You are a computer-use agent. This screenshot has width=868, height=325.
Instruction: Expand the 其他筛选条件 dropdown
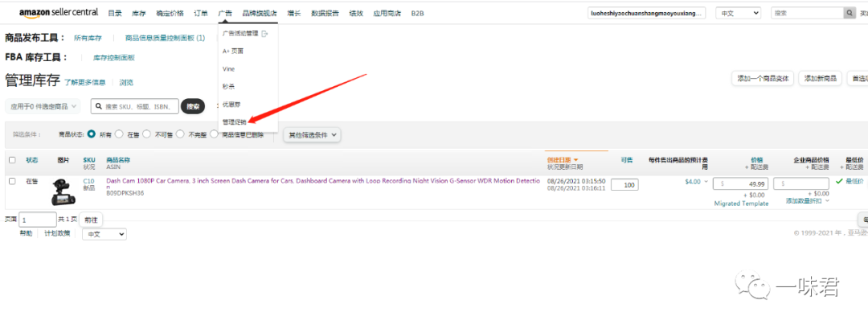tap(312, 134)
